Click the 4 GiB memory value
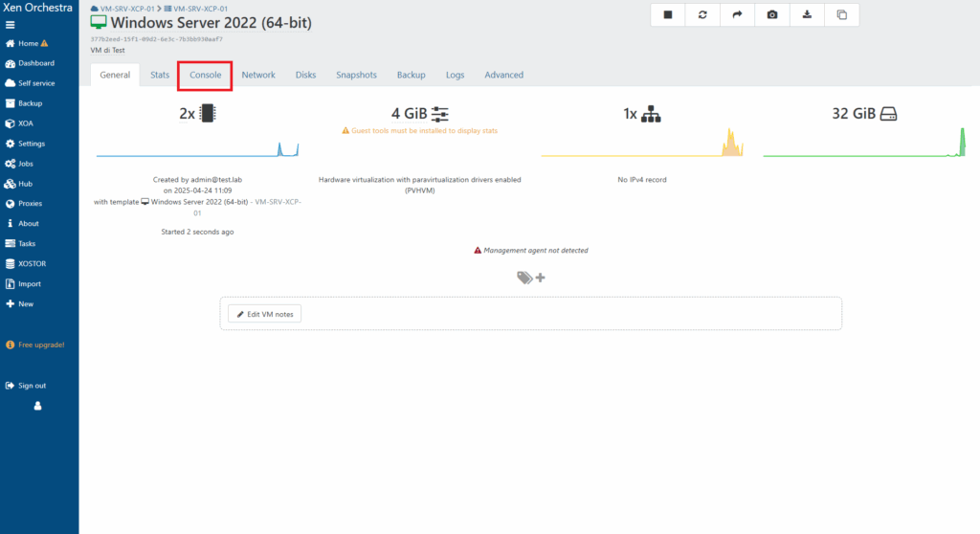The image size is (980, 534). pyautogui.click(x=410, y=114)
